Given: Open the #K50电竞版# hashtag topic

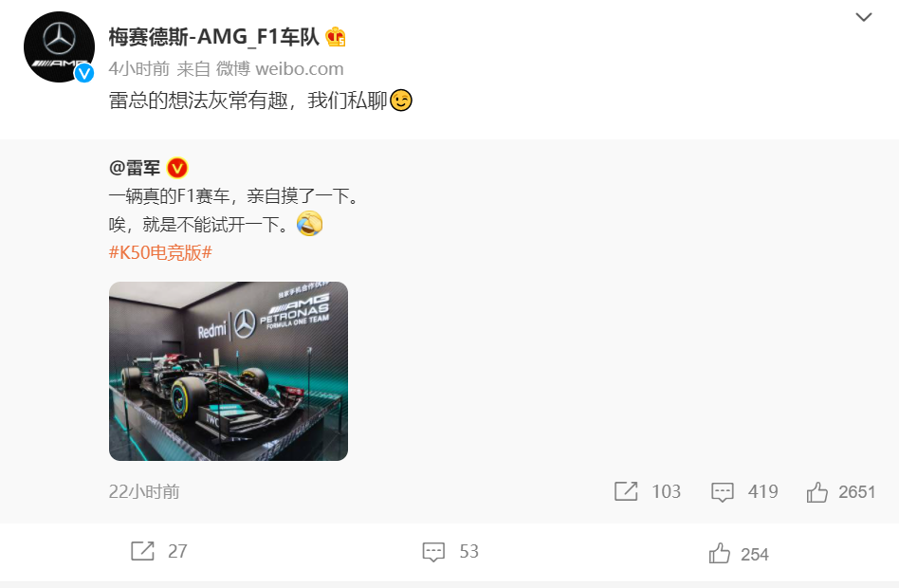Looking at the screenshot, I should point(160,252).
